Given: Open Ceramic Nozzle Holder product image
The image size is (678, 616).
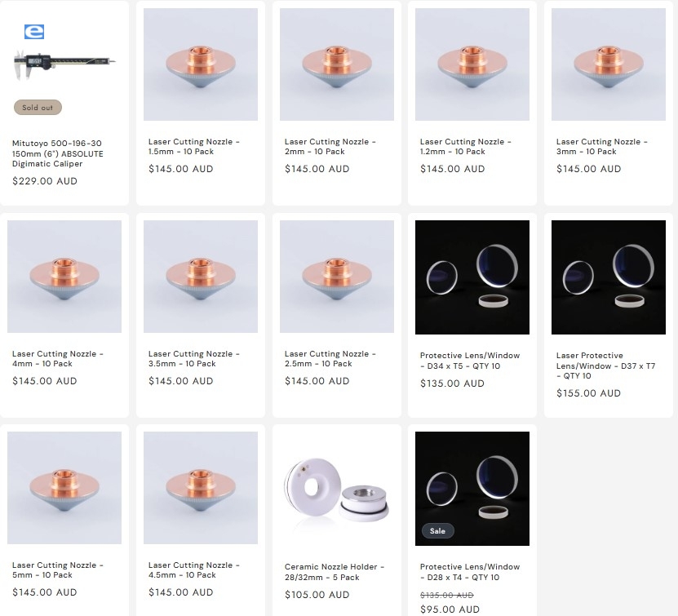Looking at the screenshot, I should [x=337, y=489].
